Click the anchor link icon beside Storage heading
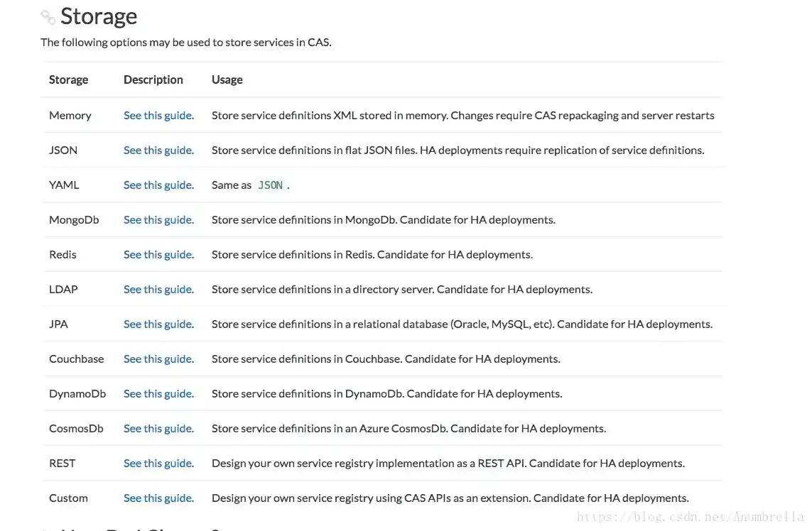 pyautogui.click(x=48, y=16)
